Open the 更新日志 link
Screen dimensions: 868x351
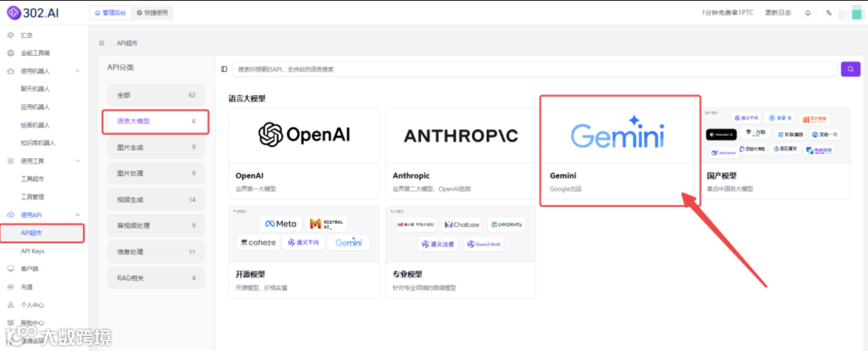point(778,13)
